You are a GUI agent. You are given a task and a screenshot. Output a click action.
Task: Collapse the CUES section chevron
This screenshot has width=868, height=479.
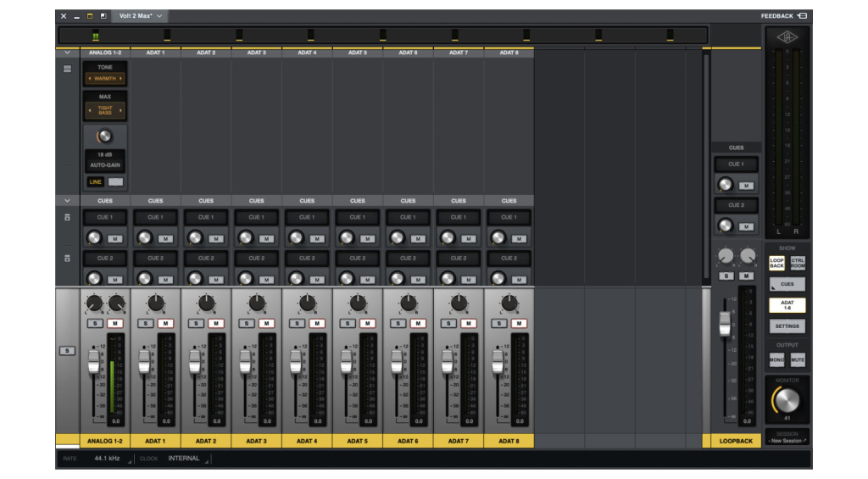click(x=67, y=200)
